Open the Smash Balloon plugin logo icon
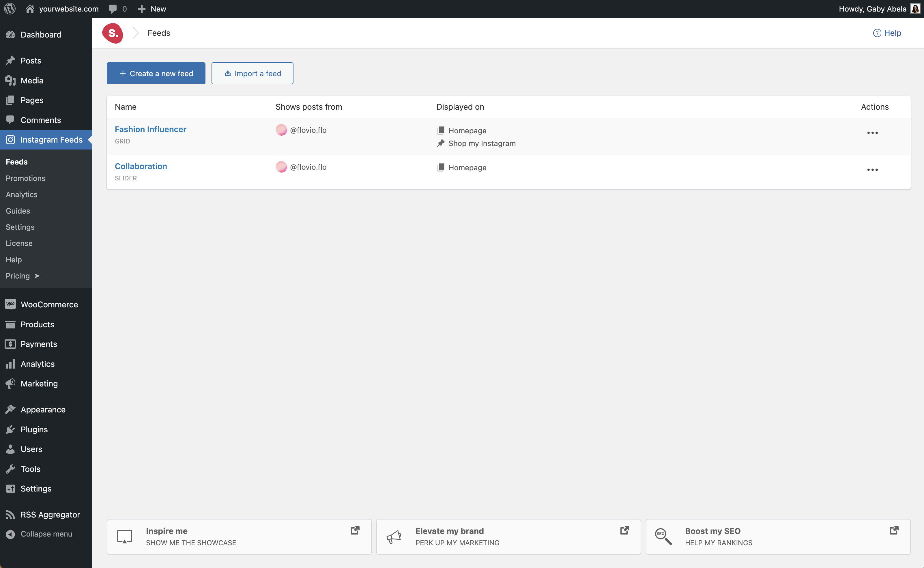This screenshot has height=568, width=924. [112, 33]
